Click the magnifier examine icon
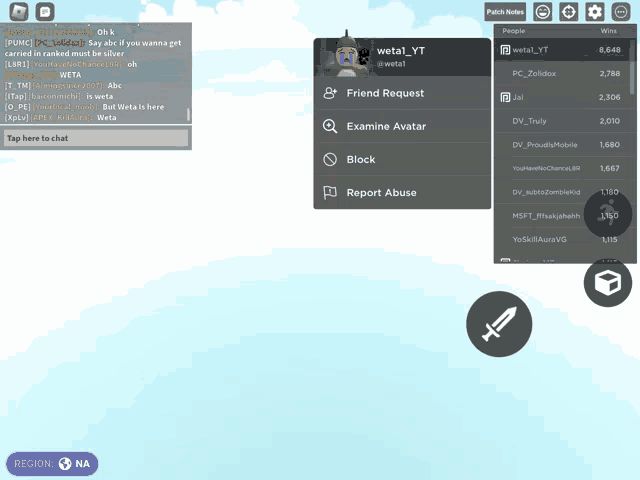 tap(330, 126)
